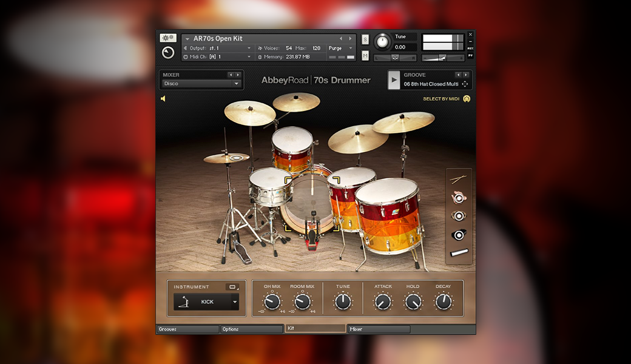Open the Mixer preset Disco dropdown
Image resolution: width=631 pixels, height=364 pixels.
pos(200,84)
